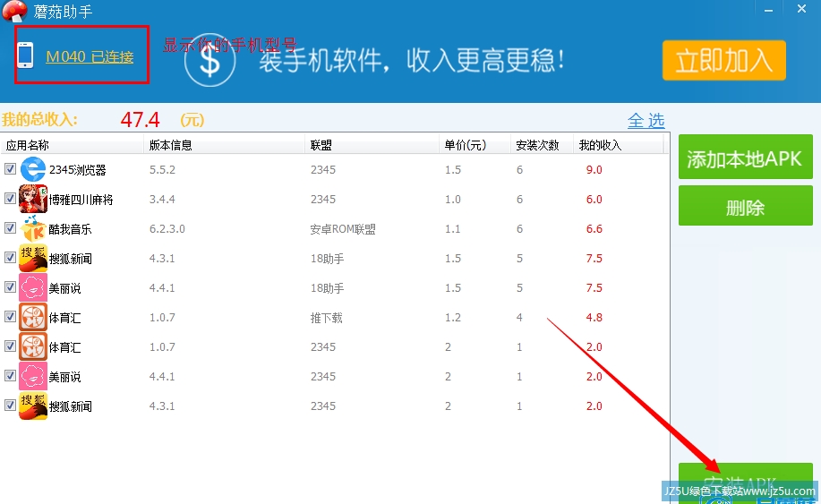Screen dimensions: 821x504
Task: Click 装手机软件 banner slogan text
Action: coord(411,60)
